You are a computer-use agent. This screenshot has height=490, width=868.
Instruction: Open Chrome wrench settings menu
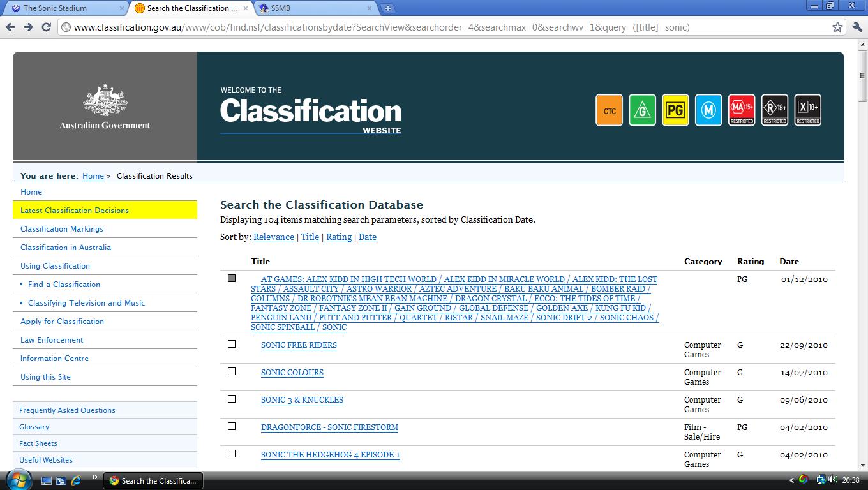point(857,27)
